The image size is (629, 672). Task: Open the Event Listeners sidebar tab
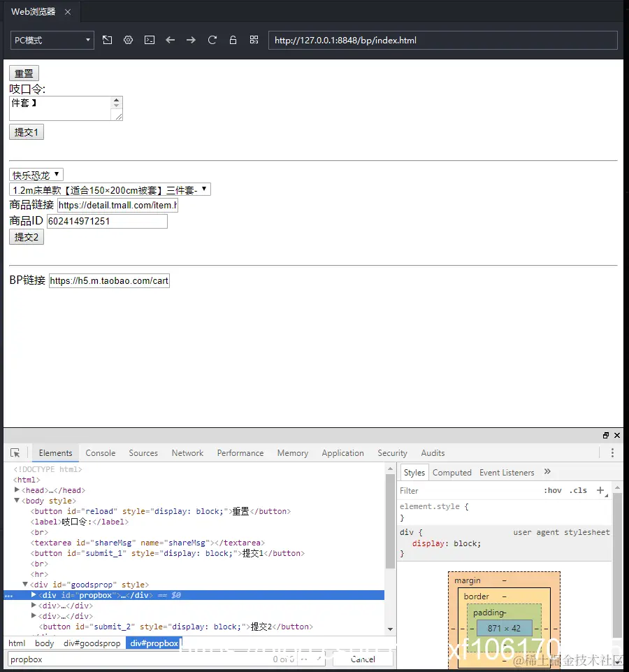[x=507, y=472]
